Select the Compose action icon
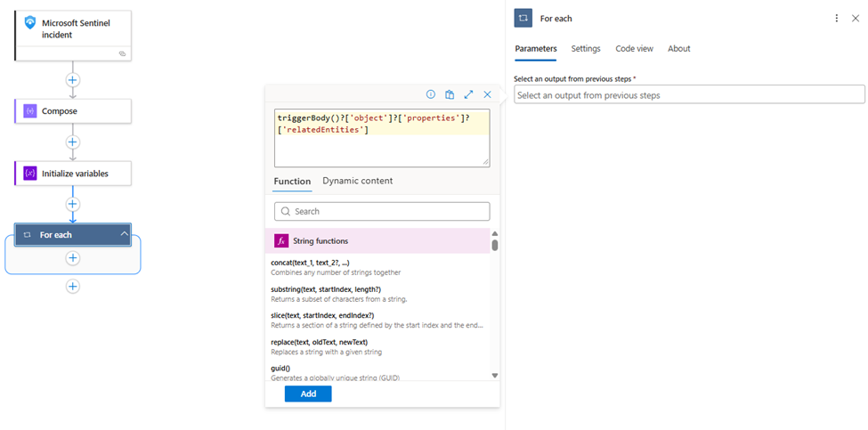This screenshot has width=868, height=430. click(30, 111)
